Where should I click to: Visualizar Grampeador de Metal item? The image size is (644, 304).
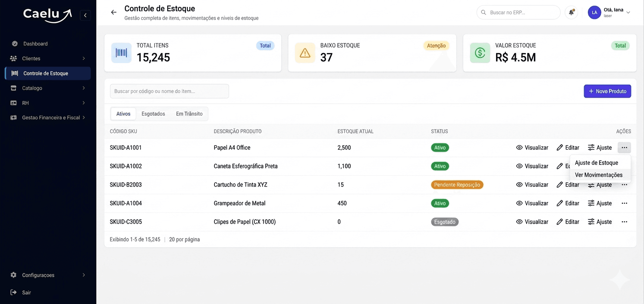tap(532, 203)
